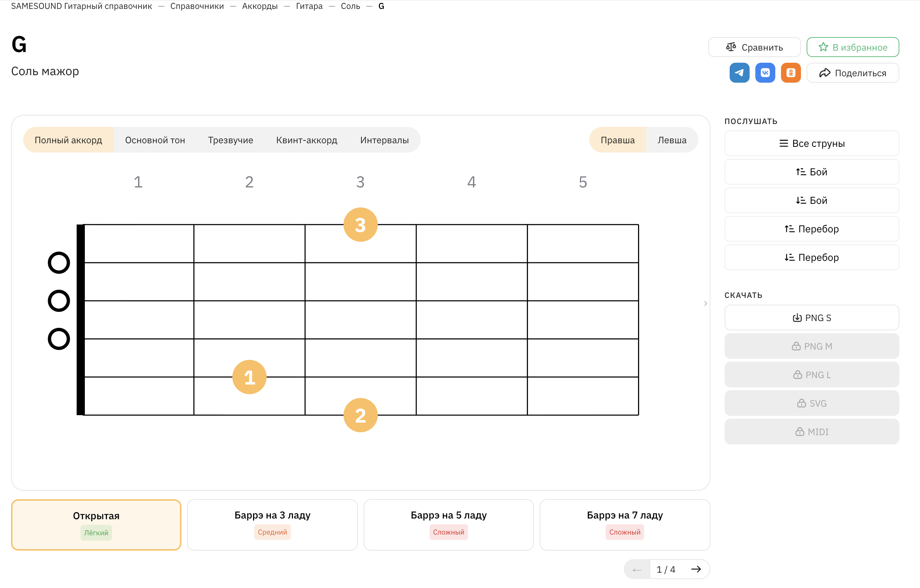This screenshot has height=588, width=920.
Task: Share via the Telegram icon
Action: point(739,73)
